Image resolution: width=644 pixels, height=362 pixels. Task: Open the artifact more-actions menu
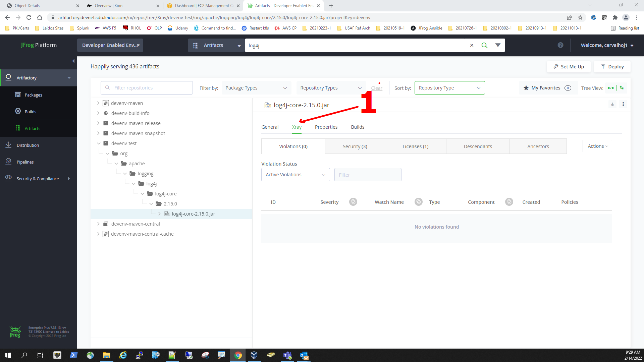click(623, 104)
